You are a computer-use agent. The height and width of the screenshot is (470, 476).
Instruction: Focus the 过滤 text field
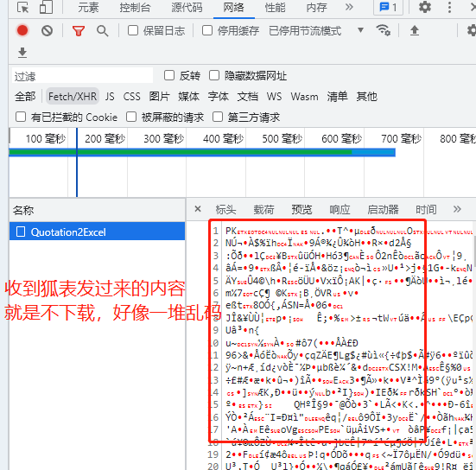click(82, 76)
